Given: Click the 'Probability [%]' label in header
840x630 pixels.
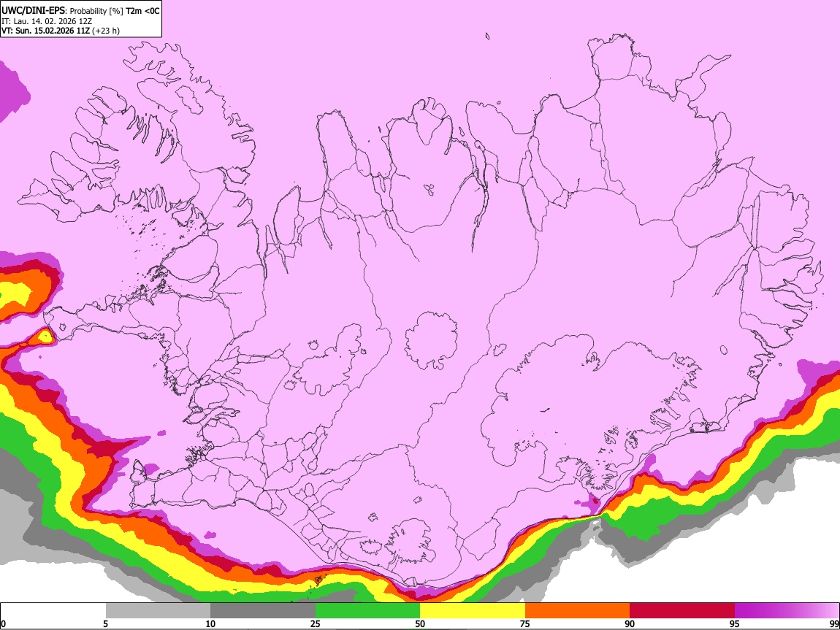Looking at the screenshot, I should point(96,11).
